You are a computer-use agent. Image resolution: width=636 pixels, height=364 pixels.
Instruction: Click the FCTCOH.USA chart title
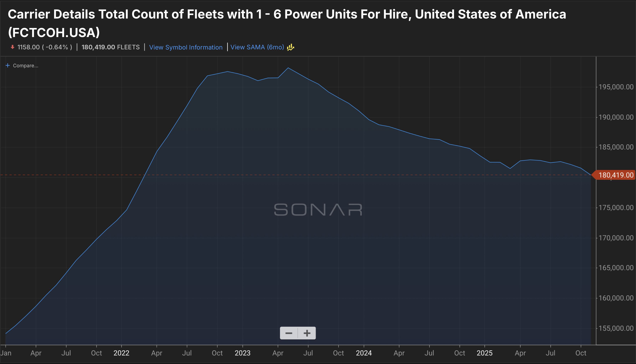(x=287, y=23)
